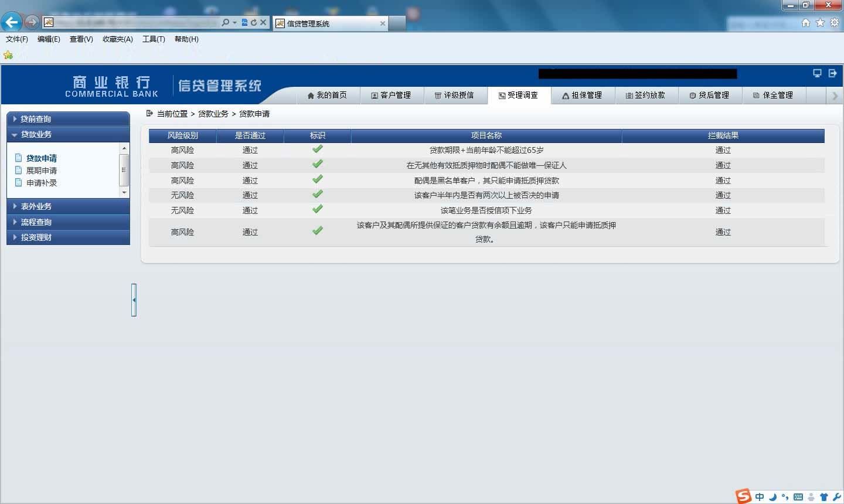Switch to 客户管理 tab
844x504 pixels.
[x=391, y=95]
